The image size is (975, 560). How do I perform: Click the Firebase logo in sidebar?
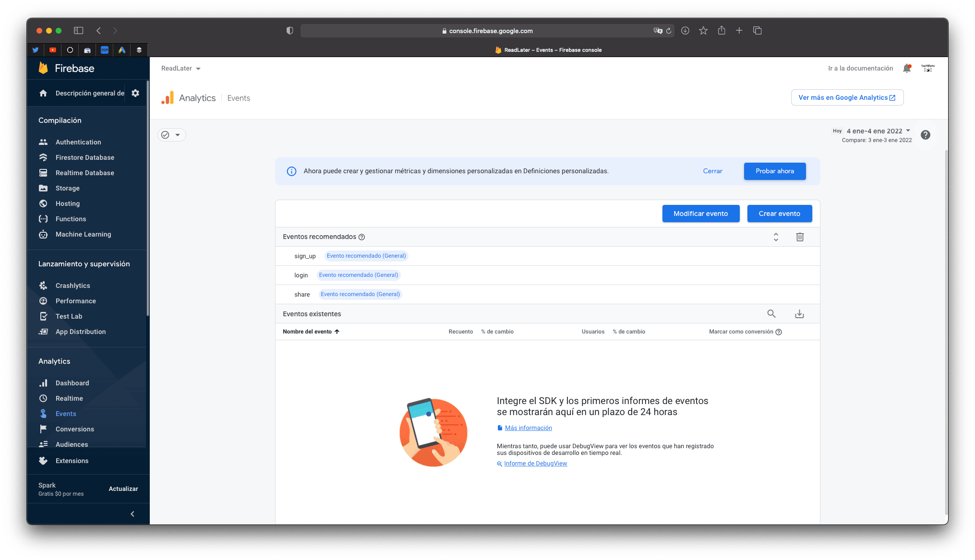point(66,68)
